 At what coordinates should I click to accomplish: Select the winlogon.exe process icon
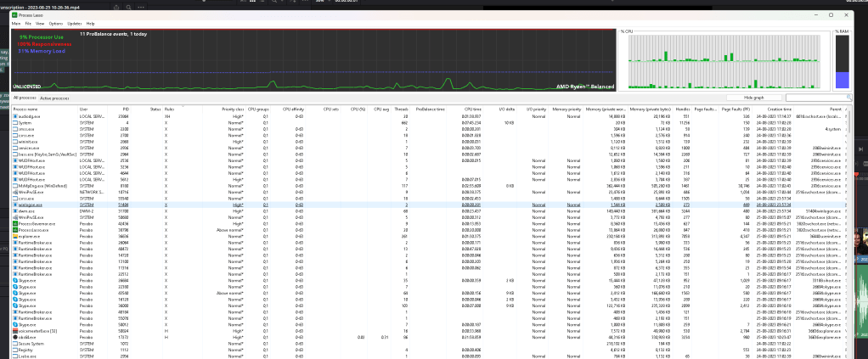[x=15, y=205]
